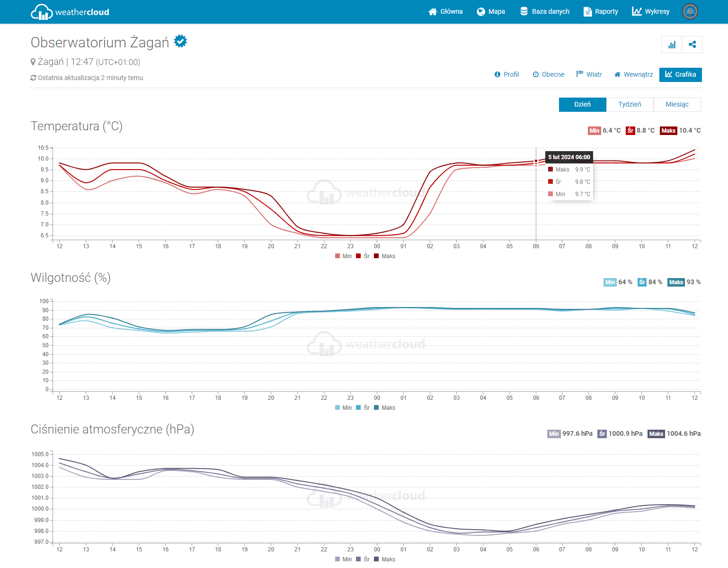Select the Tydzień time range
This screenshot has height=568, width=728.
tap(630, 104)
